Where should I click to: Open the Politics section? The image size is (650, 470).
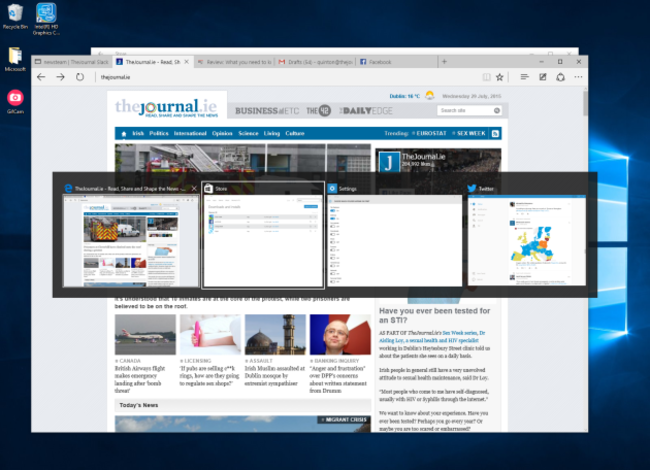159,133
